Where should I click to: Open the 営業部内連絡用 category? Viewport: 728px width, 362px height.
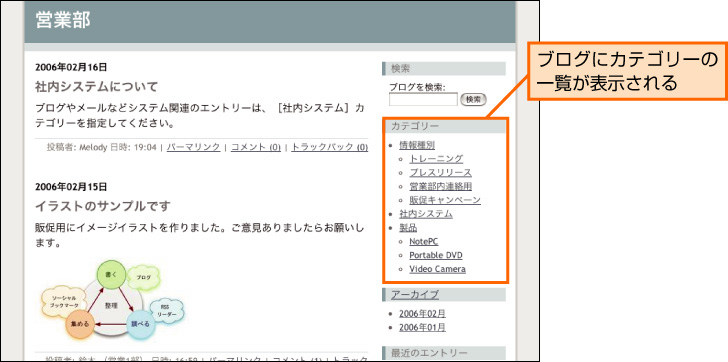tap(441, 187)
